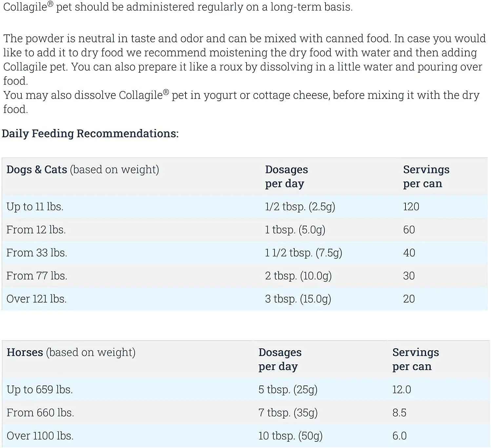Click the From 77 lbs. weight cell

click(x=37, y=276)
